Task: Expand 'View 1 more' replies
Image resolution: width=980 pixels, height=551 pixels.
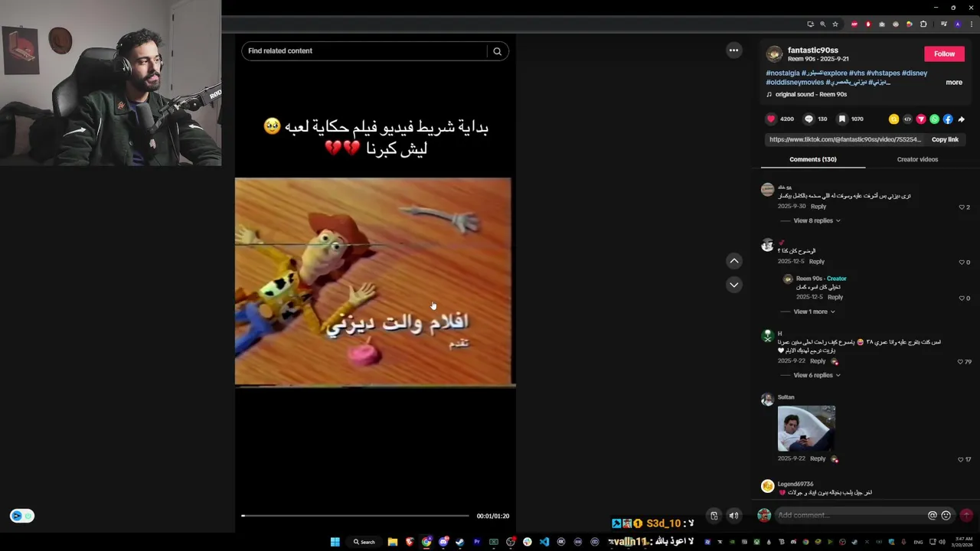Action: (x=814, y=311)
